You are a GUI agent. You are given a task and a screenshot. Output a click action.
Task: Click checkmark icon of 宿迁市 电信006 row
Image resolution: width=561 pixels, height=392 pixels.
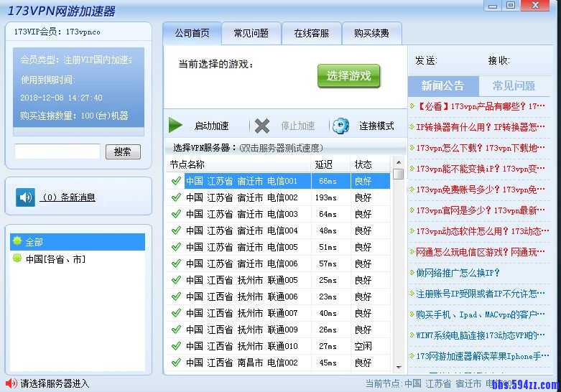coord(176,263)
